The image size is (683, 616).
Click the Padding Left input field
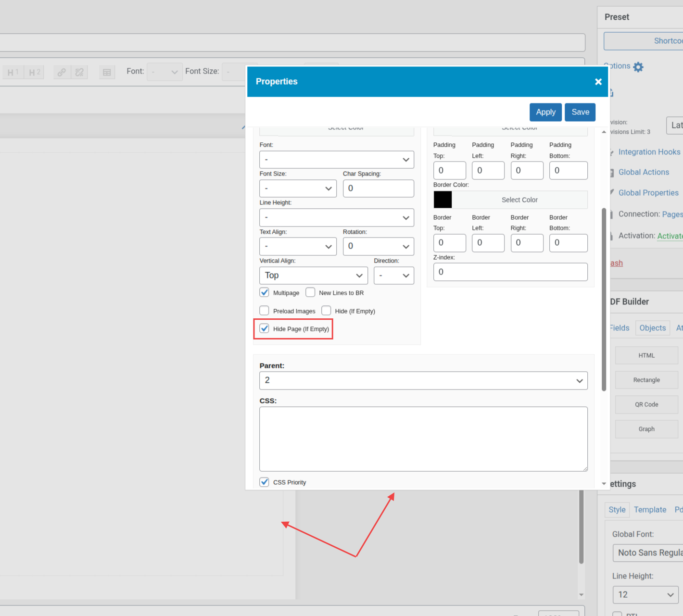pyautogui.click(x=488, y=170)
